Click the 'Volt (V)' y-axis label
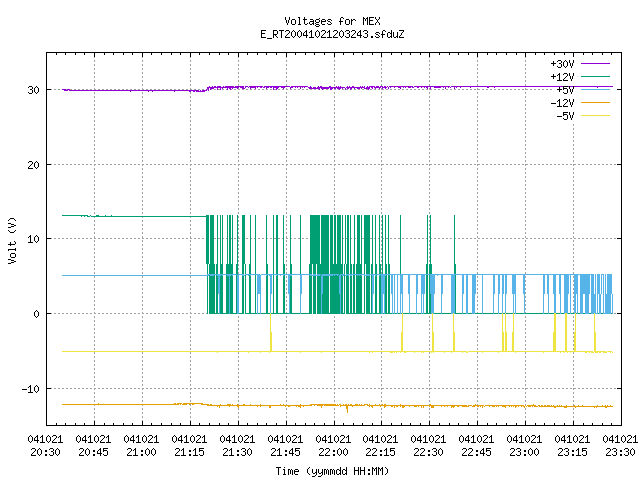640x480 pixels. [12, 241]
